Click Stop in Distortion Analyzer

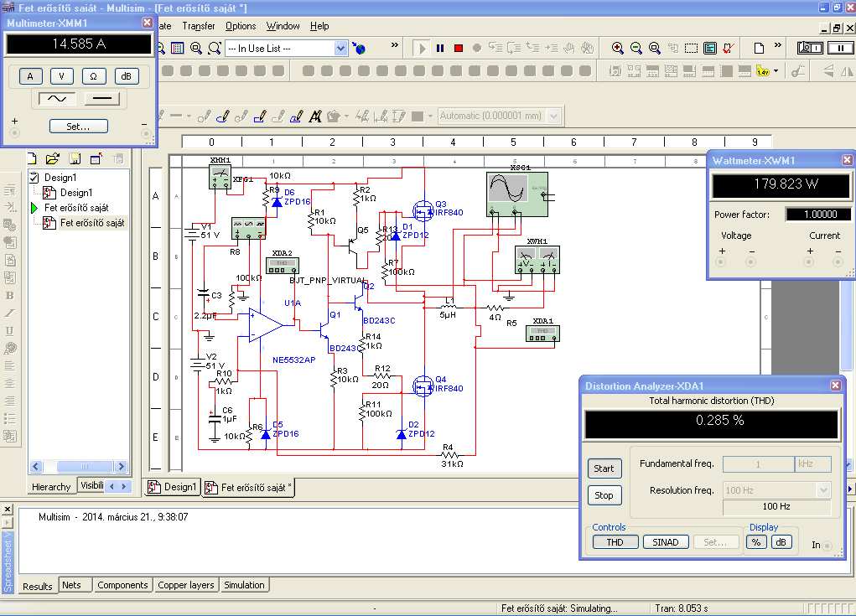(x=604, y=495)
